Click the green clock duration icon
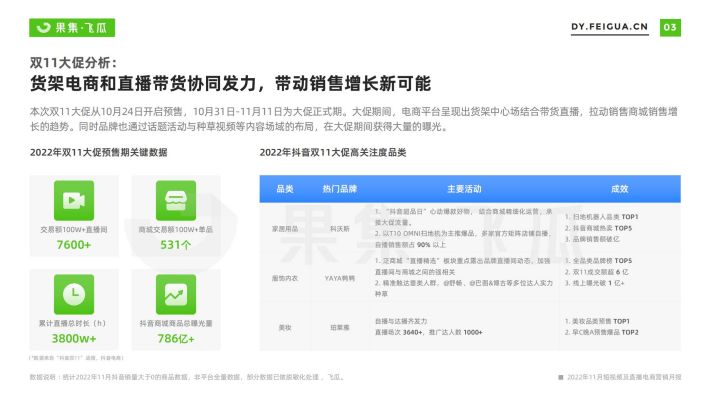The width and height of the screenshot is (710, 399). 74,294
